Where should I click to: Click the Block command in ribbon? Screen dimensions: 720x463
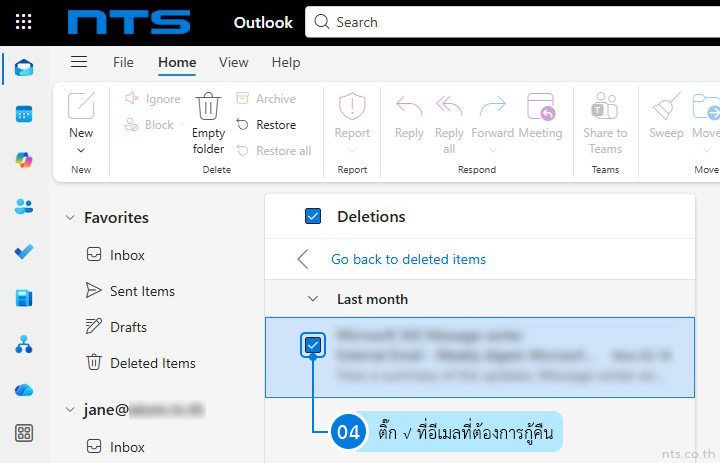pyautogui.click(x=149, y=125)
